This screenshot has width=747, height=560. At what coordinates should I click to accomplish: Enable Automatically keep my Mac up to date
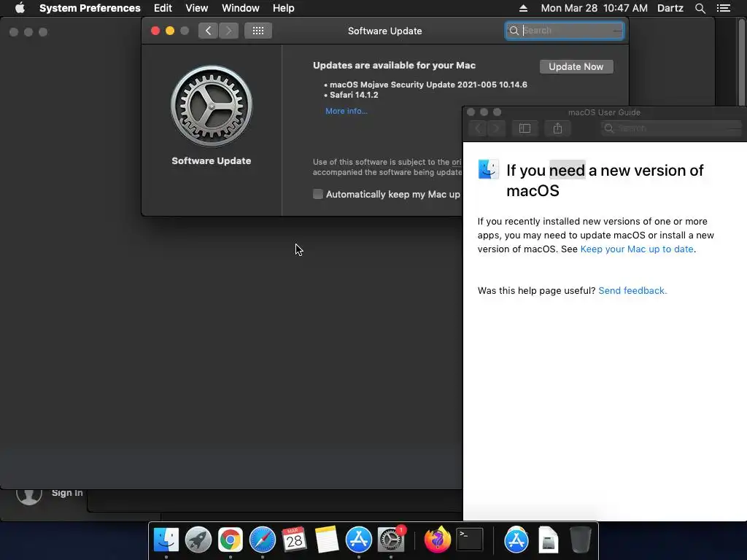pos(318,194)
